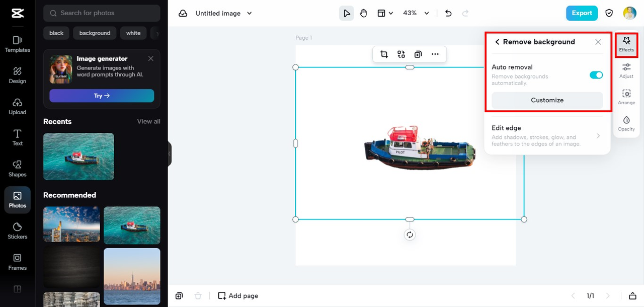Click the greyed redo arrow
The image size is (644, 307).
pos(465,13)
